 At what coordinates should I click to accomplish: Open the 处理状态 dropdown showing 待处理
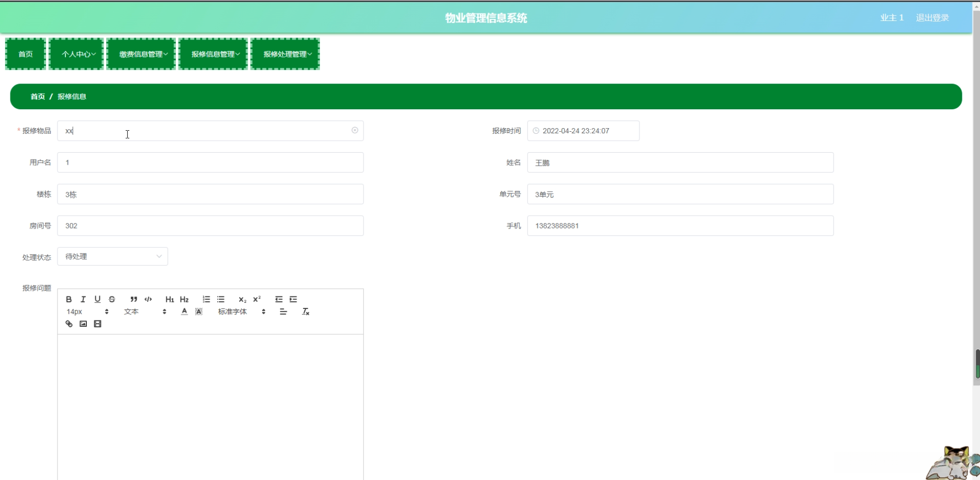coord(112,256)
